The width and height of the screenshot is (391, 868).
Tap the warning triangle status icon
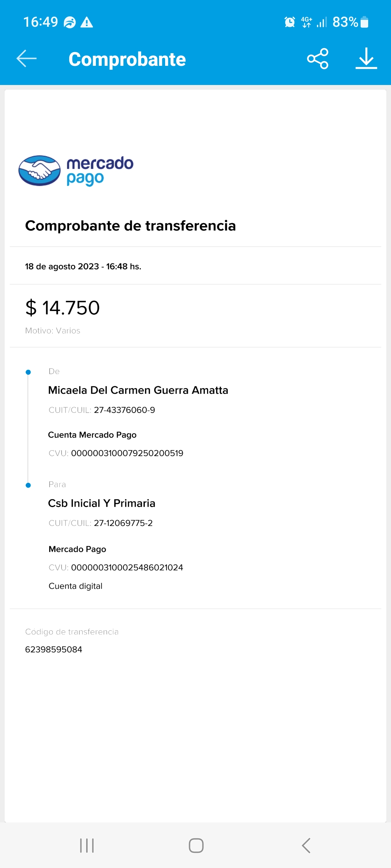(87, 22)
